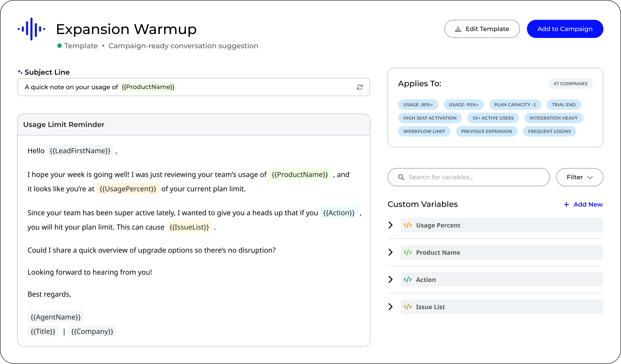Click the plus icon next to Add New

click(567, 204)
